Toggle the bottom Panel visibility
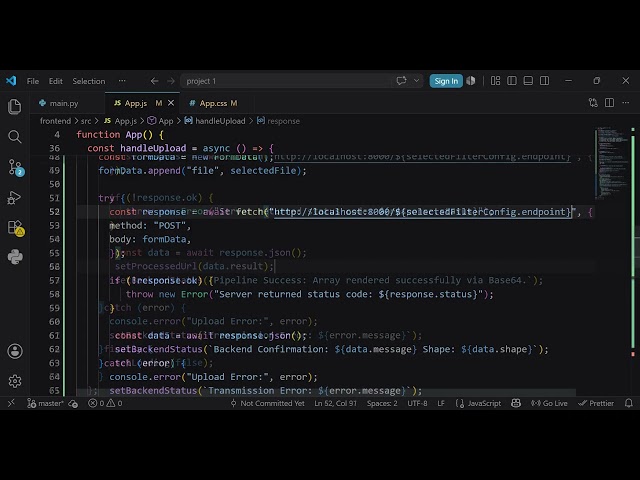This screenshot has height=480, width=640. (x=528, y=81)
